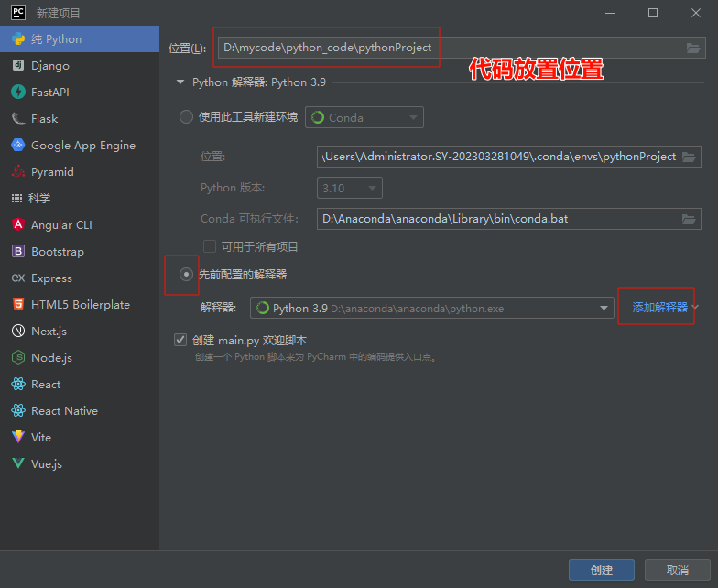Browse folder for conda environment 位置
This screenshot has width=718, height=588.
coord(689,158)
